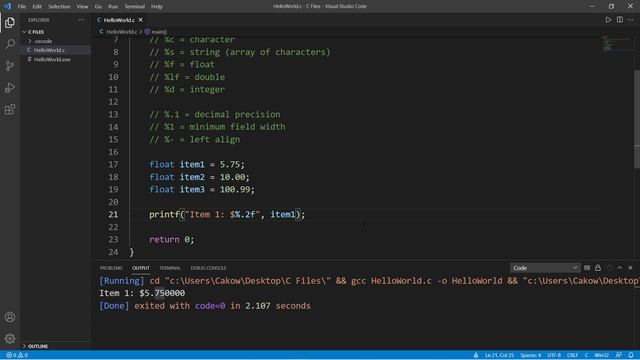Open the Extensions view

(10, 109)
